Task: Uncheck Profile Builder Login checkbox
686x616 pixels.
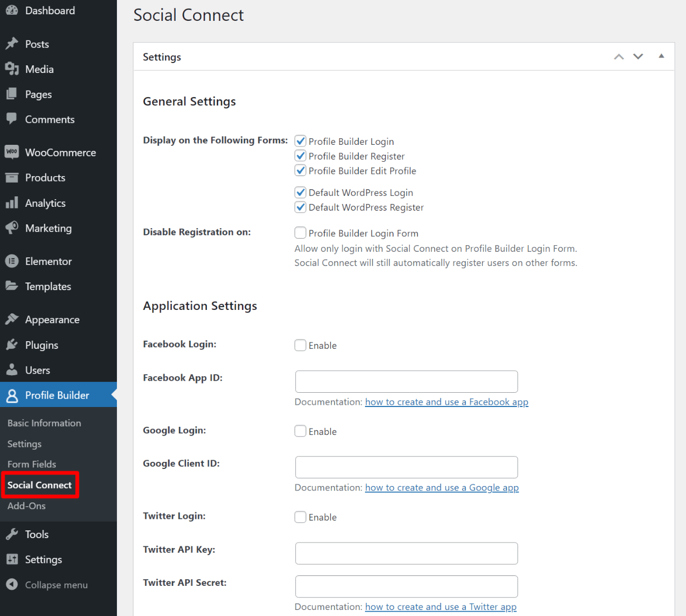Action: (300, 141)
